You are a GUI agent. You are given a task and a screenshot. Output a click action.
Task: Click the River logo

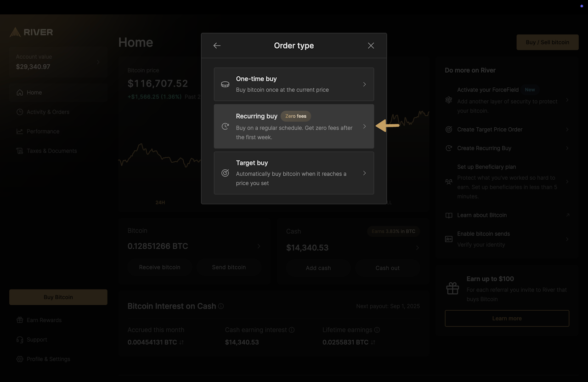31,32
